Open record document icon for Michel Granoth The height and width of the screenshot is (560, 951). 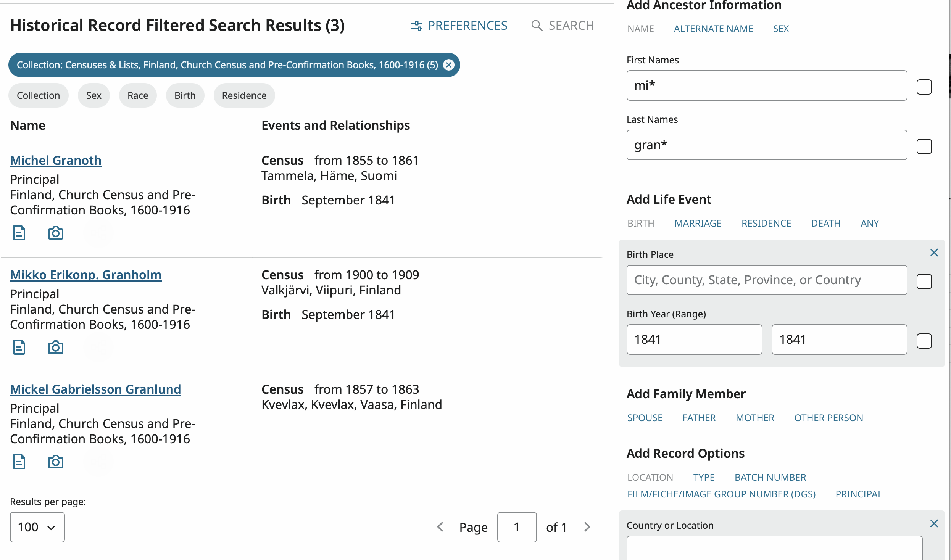click(x=19, y=233)
